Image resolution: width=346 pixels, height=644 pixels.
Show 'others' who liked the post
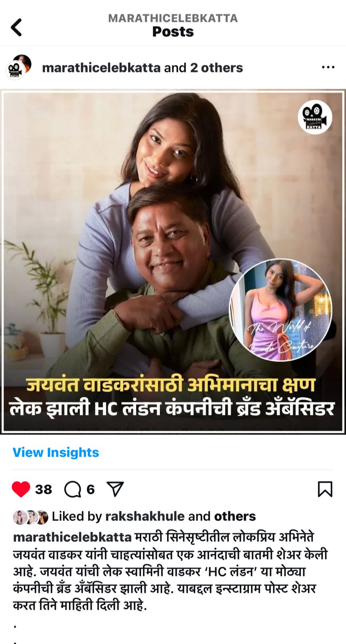[x=235, y=516]
